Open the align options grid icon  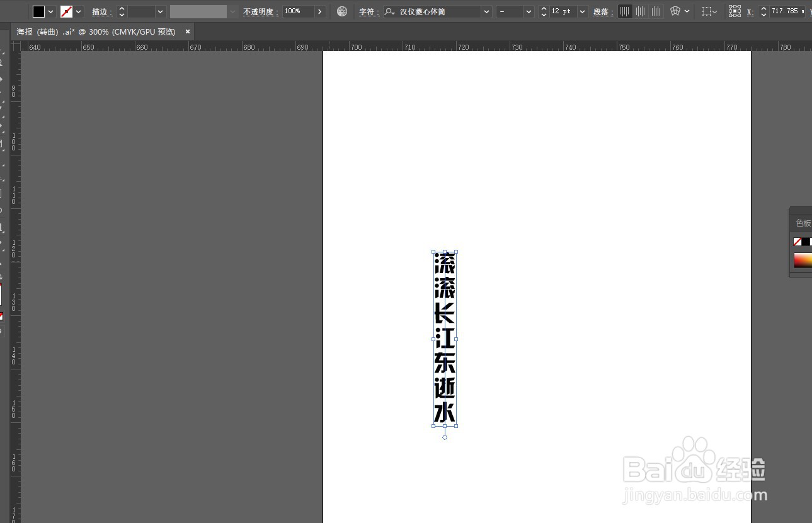pyautogui.click(x=735, y=11)
